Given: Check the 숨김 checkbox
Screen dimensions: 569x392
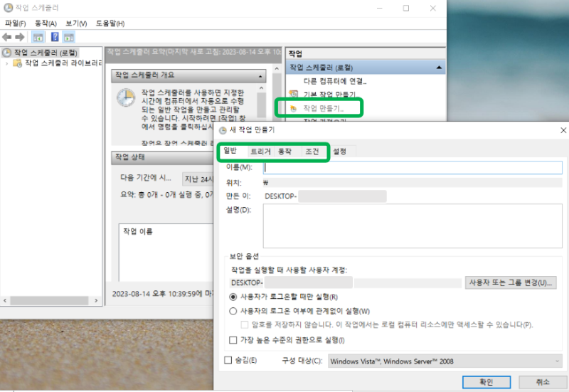Looking at the screenshot, I should pos(228,360).
